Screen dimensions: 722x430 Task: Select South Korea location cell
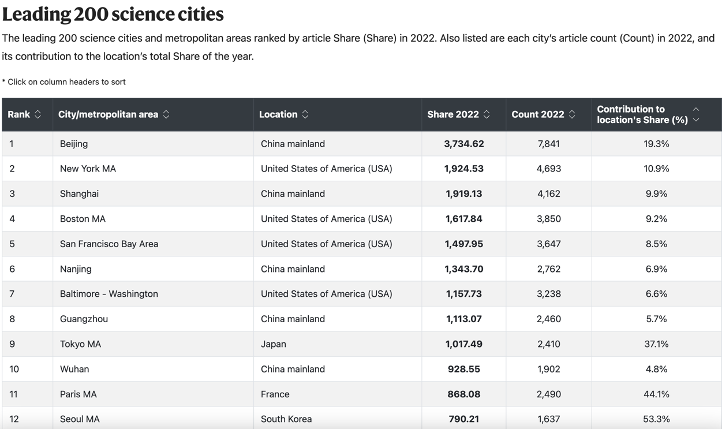tap(286, 419)
